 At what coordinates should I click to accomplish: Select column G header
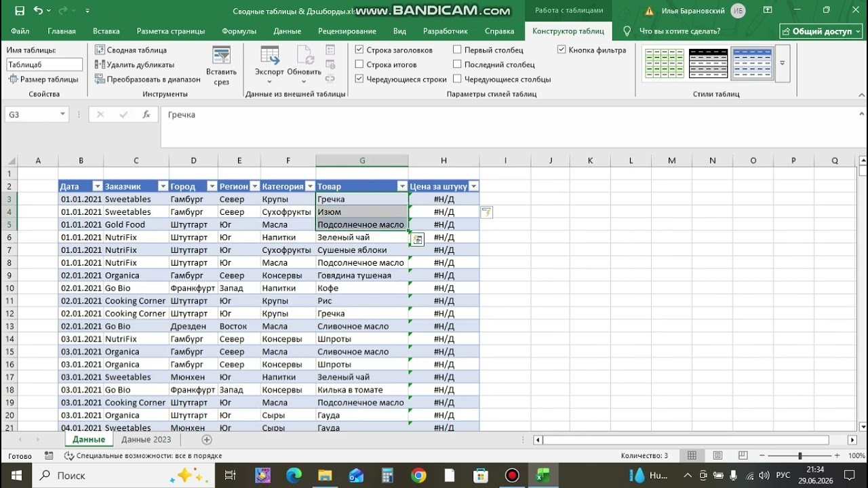[x=362, y=161]
